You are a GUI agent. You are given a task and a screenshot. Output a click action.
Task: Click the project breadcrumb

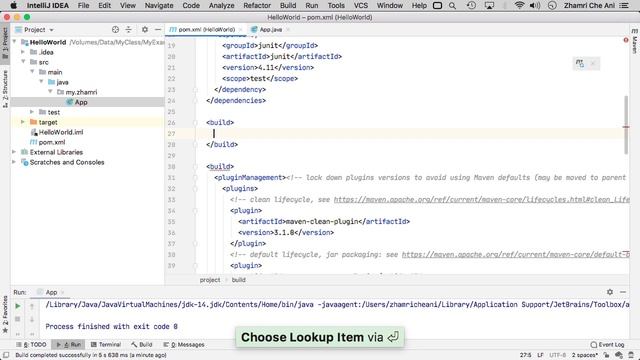(x=210, y=280)
